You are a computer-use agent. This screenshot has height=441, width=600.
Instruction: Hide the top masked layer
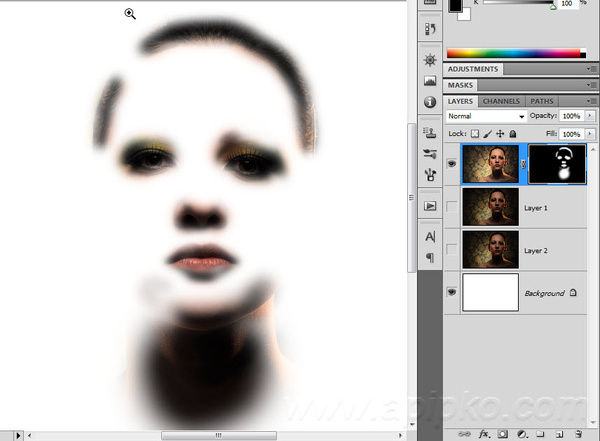452,164
